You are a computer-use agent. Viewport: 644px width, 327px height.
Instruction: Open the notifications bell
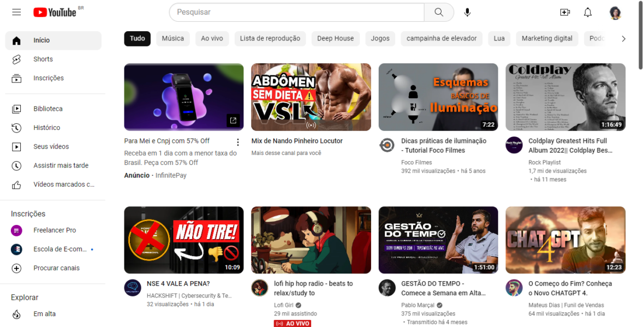(588, 12)
